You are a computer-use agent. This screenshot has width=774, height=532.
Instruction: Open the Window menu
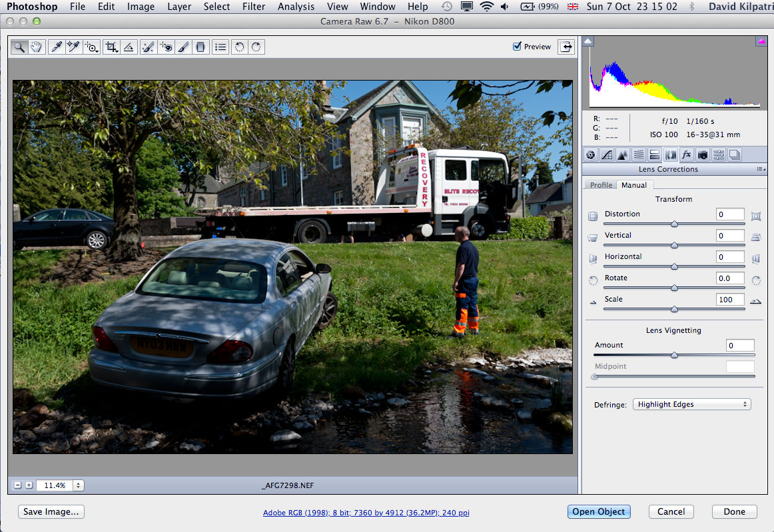(x=378, y=7)
